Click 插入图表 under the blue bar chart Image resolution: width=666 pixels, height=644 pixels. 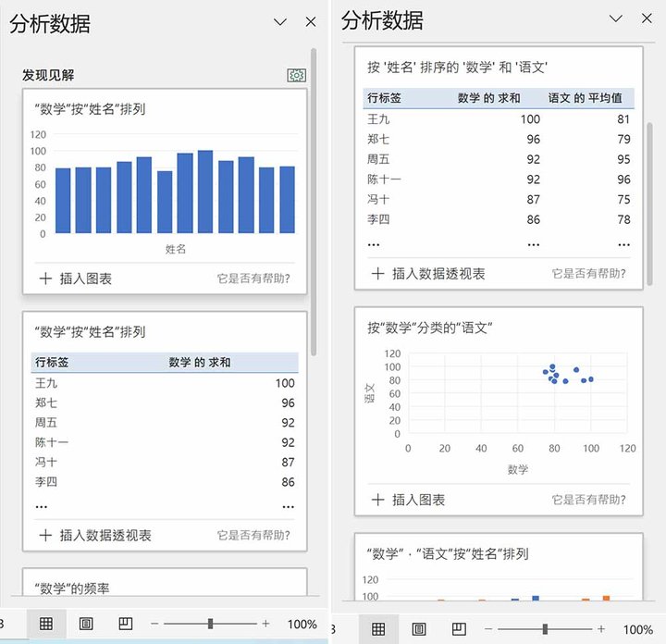pos(76,279)
